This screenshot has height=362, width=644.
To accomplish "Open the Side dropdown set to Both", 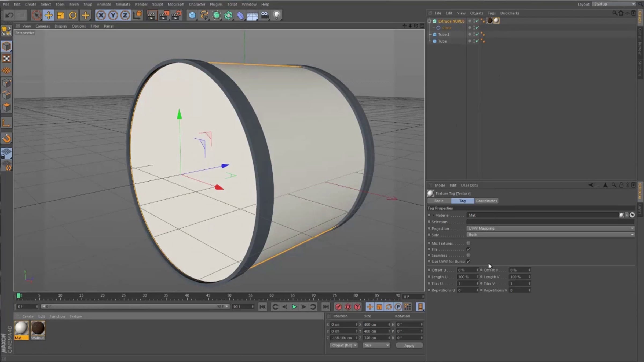I will pyautogui.click(x=550, y=235).
